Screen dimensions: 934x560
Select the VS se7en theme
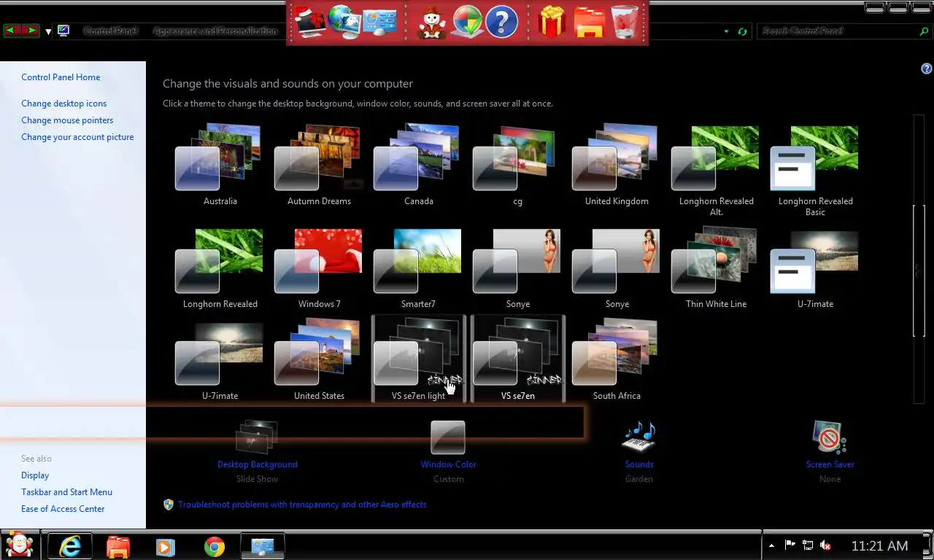pyautogui.click(x=517, y=359)
